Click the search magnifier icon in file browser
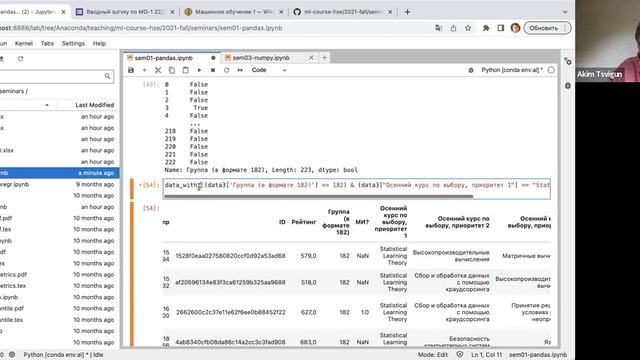The image size is (640, 360). [x=107, y=76]
